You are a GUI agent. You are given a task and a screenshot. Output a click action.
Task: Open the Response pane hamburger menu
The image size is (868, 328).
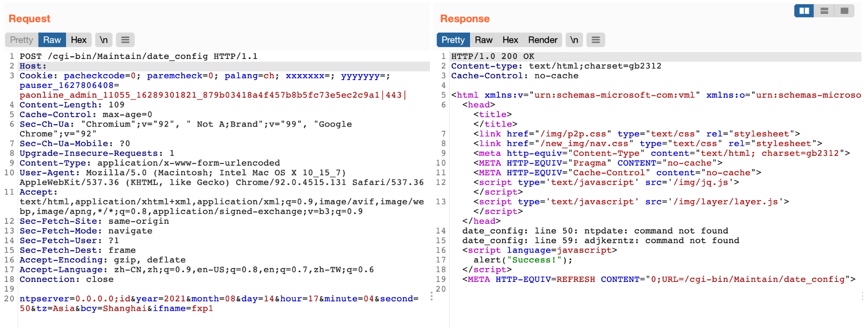click(x=596, y=40)
